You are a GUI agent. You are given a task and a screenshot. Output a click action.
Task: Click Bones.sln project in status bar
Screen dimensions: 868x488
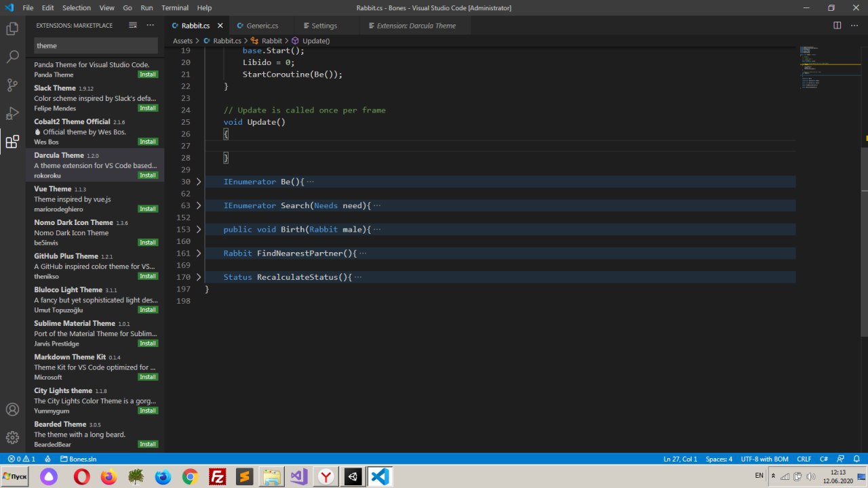[78, 459]
